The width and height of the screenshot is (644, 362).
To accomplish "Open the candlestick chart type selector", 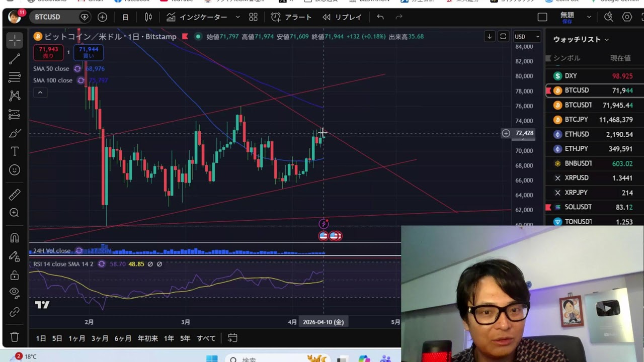I will [148, 17].
